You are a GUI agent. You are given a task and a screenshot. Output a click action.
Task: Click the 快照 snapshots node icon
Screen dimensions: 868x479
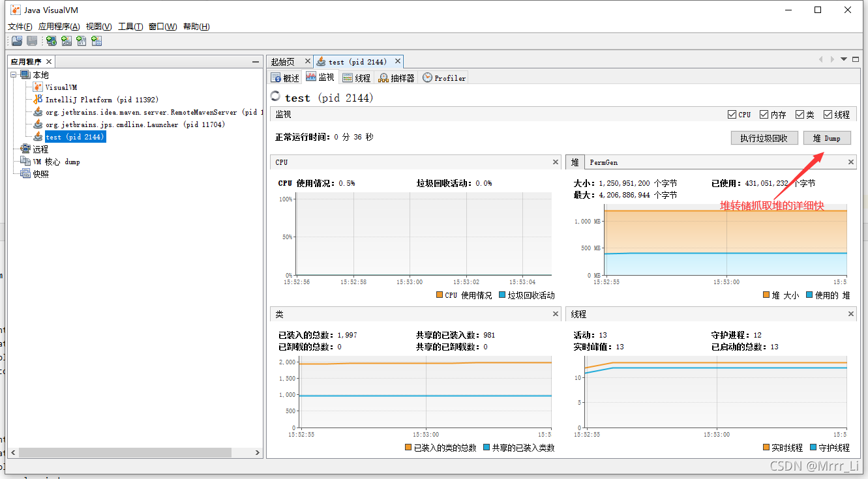[25, 174]
